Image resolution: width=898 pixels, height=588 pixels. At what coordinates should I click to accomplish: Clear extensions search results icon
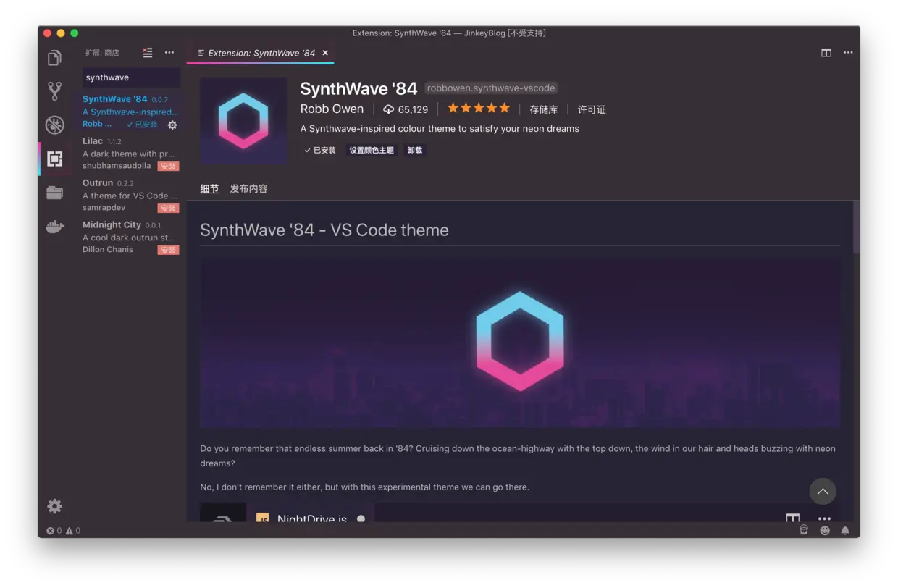pos(148,53)
